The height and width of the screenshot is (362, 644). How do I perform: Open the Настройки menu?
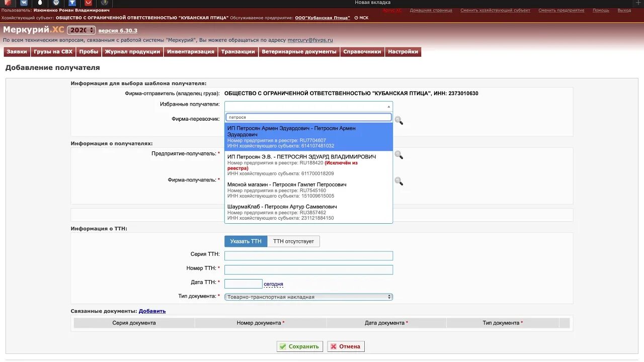pyautogui.click(x=403, y=52)
